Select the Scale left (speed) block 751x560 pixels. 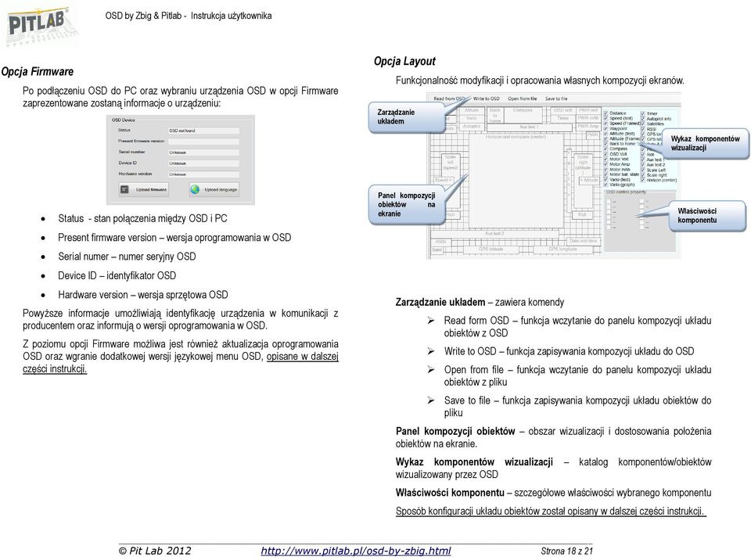[x=451, y=181]
